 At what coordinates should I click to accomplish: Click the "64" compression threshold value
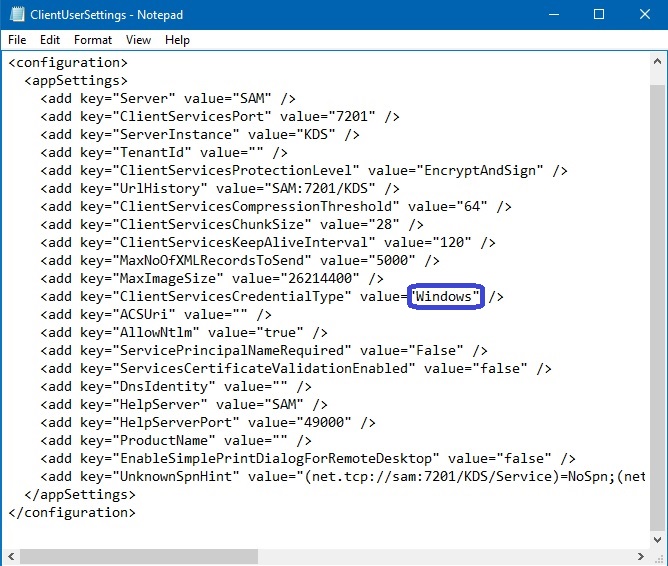tap(472, 206)
